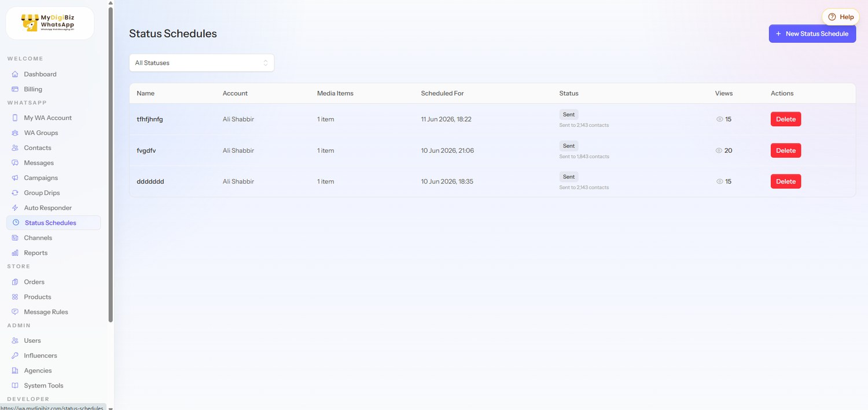Open Reports via the bar chart icon
Screen dimensions: 868x410
(x=15, y=253)
